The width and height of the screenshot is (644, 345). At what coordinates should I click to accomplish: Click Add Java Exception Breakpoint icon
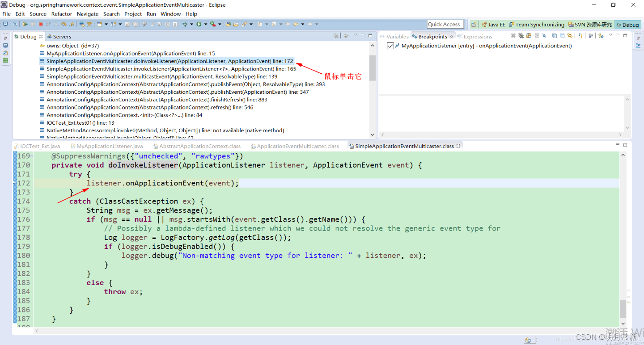coord(580,36)
